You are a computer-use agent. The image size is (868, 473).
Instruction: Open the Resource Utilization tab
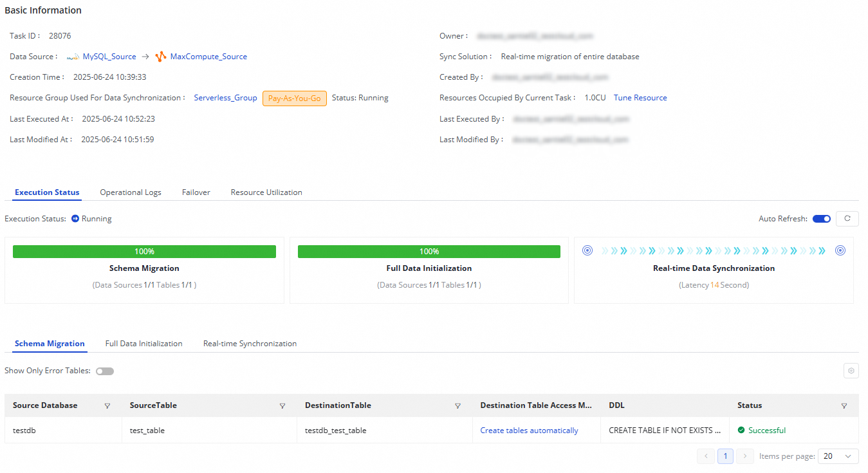click(x=266, y=192)
